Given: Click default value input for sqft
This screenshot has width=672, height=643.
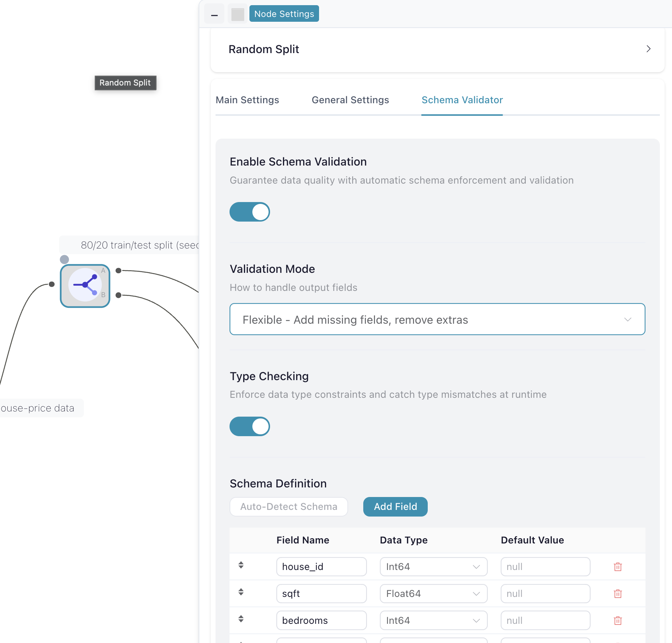Looking at the screenshot, I should tap(545, 594).
